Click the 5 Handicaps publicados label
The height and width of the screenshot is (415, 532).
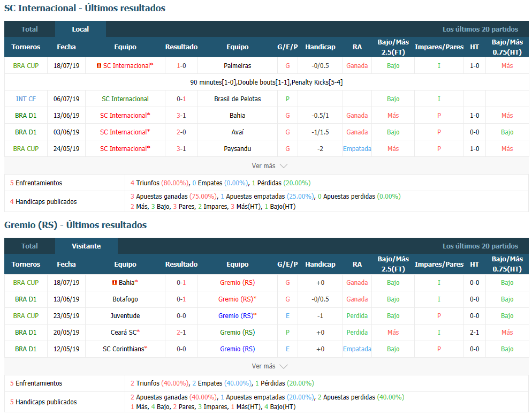(x=43, y=402)
